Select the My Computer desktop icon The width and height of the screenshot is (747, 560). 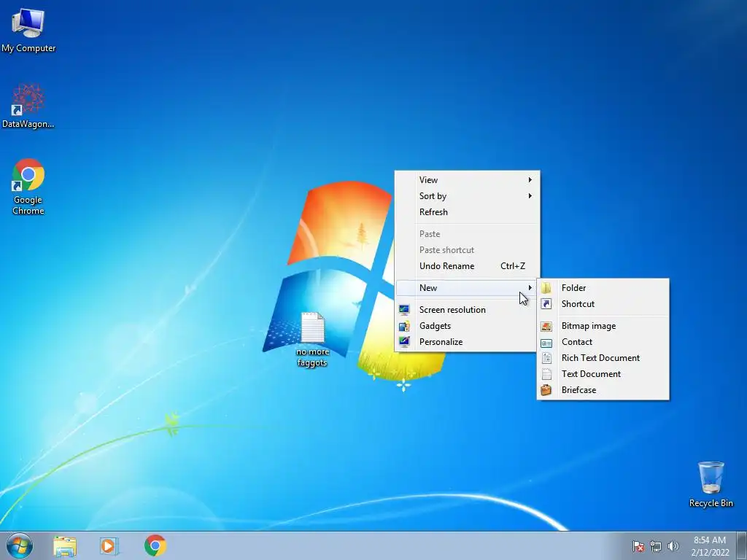[28, 30]
